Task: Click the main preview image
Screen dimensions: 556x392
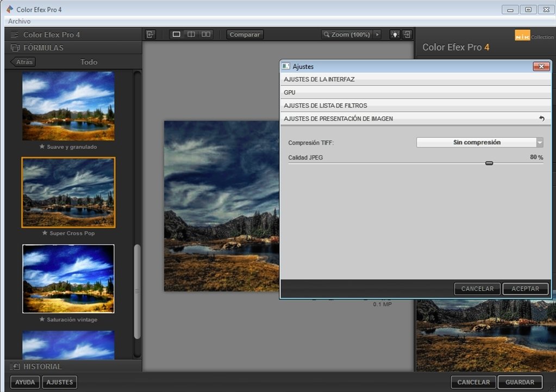Action: coord(222,206)
